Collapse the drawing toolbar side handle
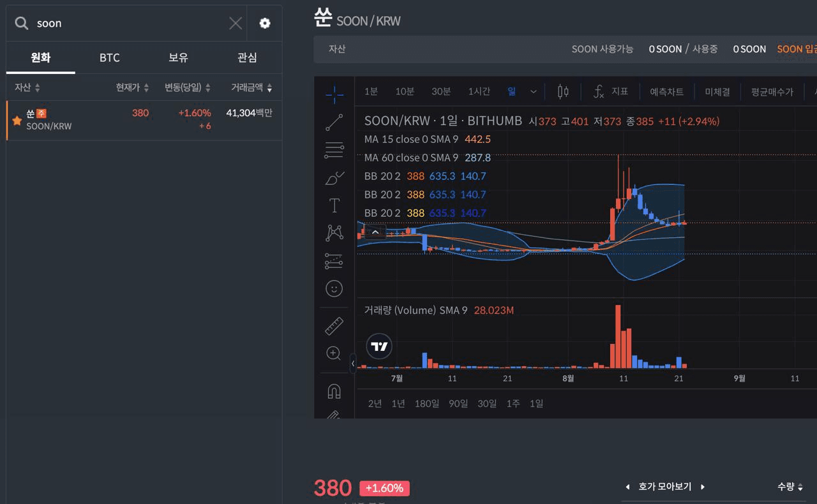This screenshot has width=817, height=504. (352, 364)
